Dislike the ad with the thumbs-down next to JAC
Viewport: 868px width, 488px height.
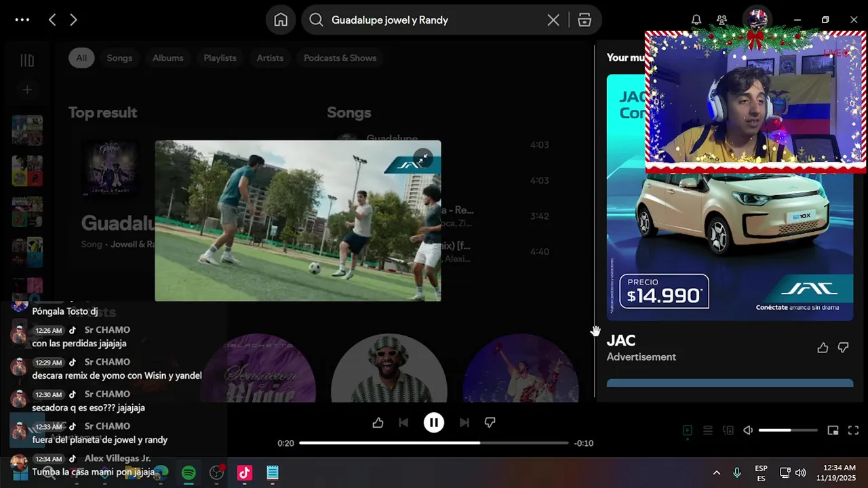(843, 348)
